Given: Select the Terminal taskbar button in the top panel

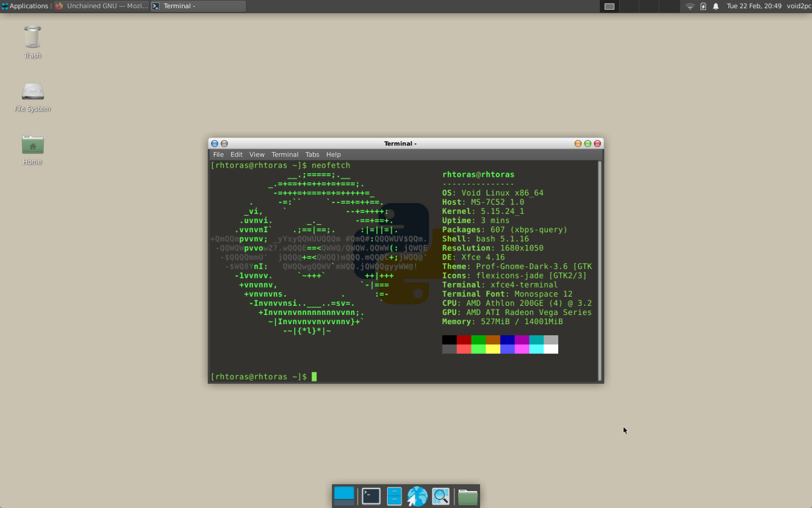Looking at the screenshot, I should pyautogui.click(x=198, y=6).
